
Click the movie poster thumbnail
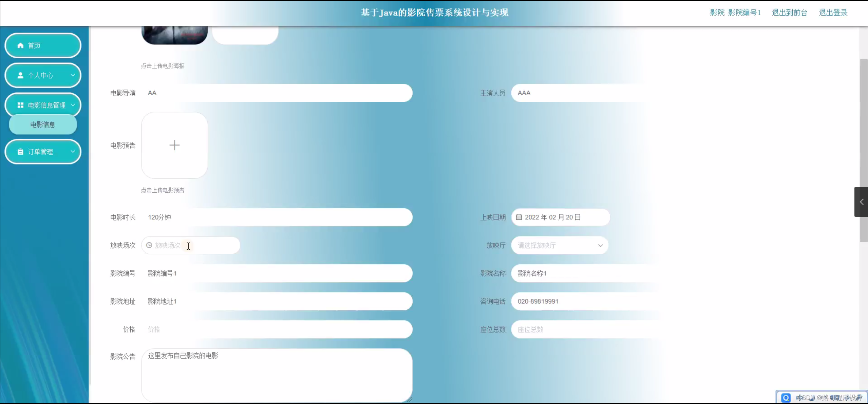tap(174, 35)
